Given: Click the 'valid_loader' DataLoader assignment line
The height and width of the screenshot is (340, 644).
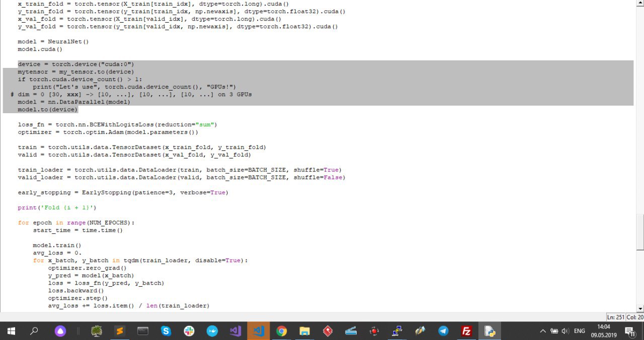Looking at the screenshot, I should tap(182, 178).
